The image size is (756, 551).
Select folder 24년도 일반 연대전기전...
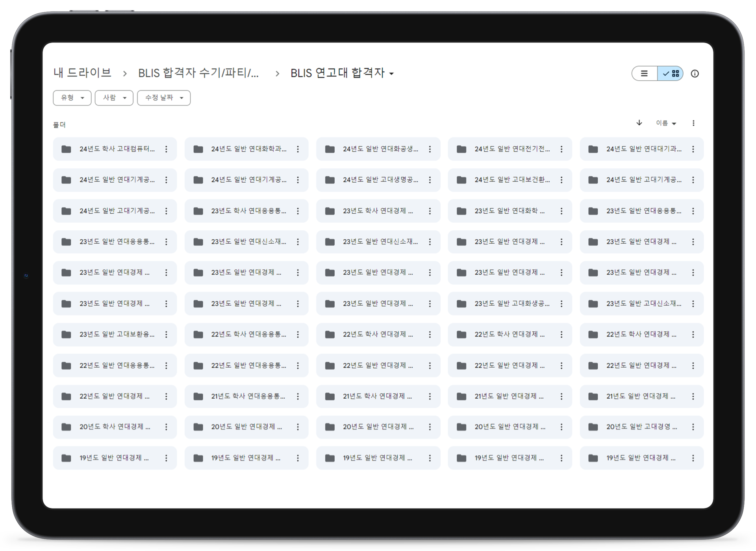point(510,149)
